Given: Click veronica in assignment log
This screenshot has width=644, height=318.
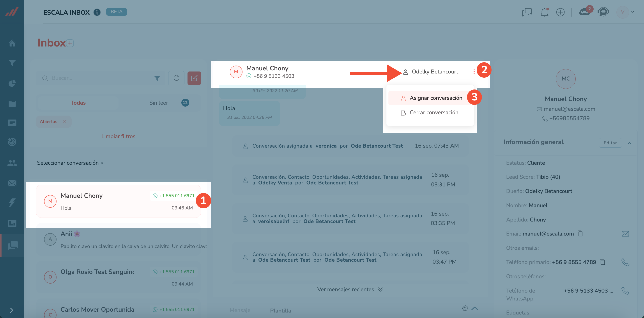Looking at the screenshot, I should [x=326, y=146].
